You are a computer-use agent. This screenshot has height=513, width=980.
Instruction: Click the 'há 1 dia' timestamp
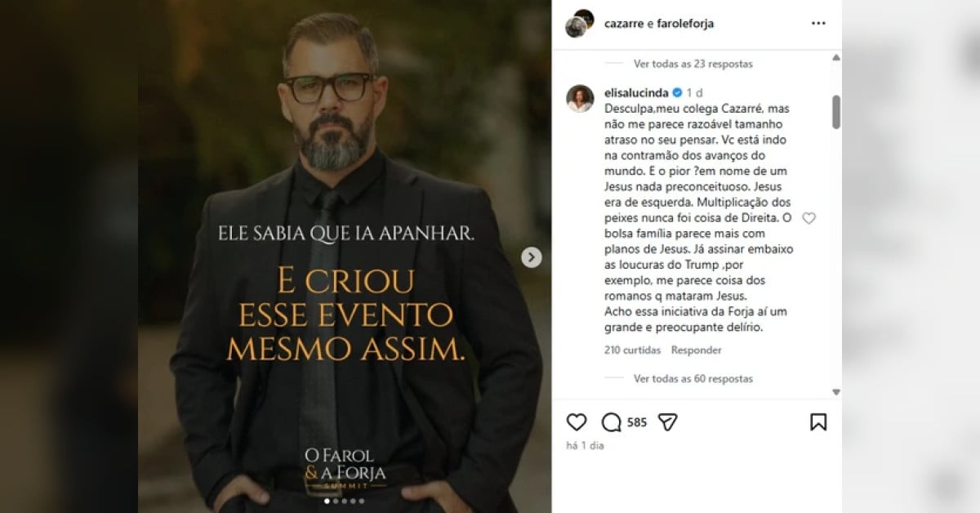pyautogui.click(x=585, y=446)
